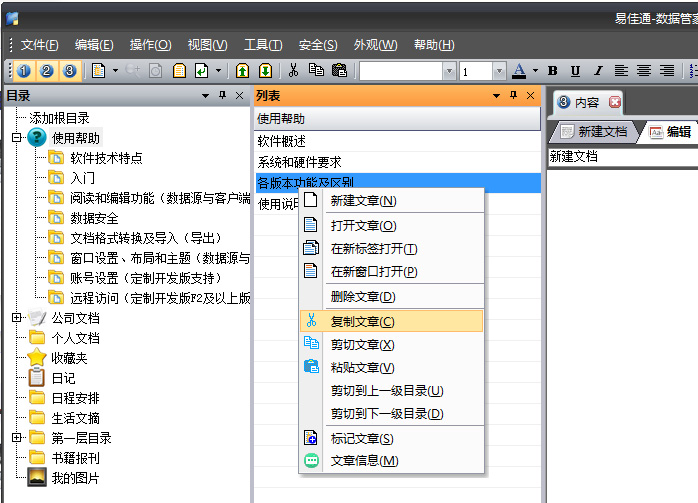Click 添加根目录 in directory tree
Image resolution: width=698 pixels, height=503 pixels.
(59, 118)
